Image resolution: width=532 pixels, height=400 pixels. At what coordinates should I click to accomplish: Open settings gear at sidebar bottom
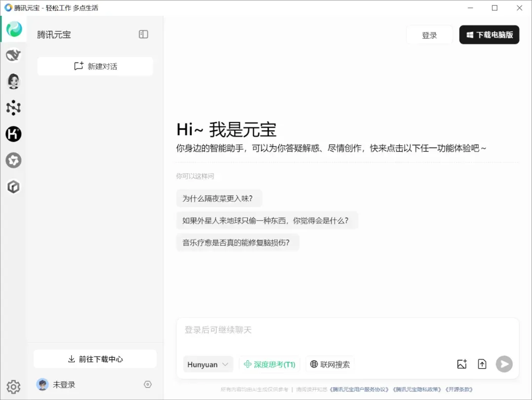(x=14, y=387)
